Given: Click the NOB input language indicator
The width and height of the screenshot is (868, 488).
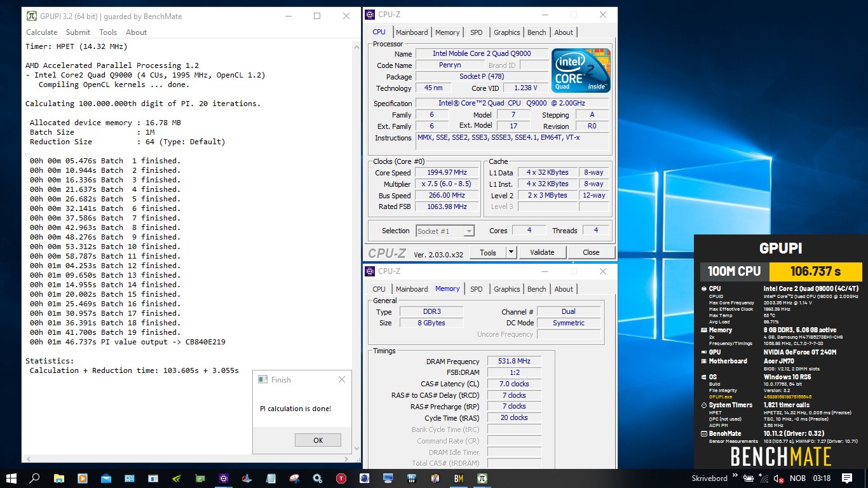Looking at the screenshot, I should [x=797, y=478].
